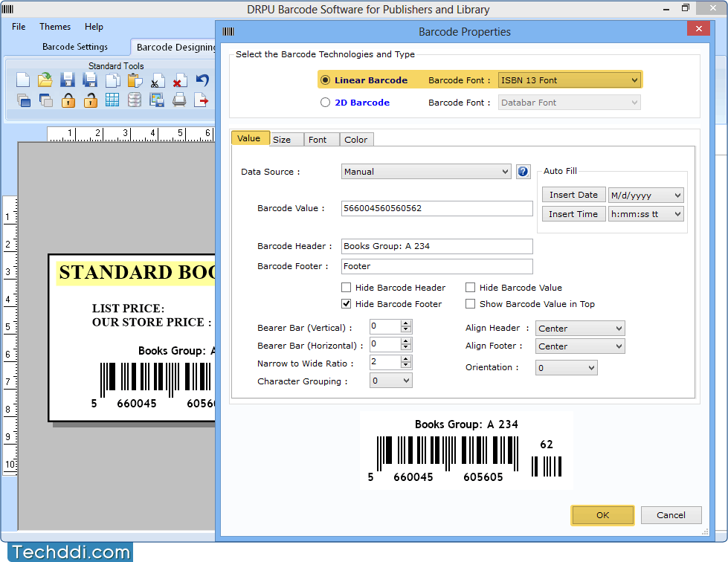The width and height of the screenshot is (728, 562).
Task: Click the Barcode Value input field
Action: [x=437, y=208]
